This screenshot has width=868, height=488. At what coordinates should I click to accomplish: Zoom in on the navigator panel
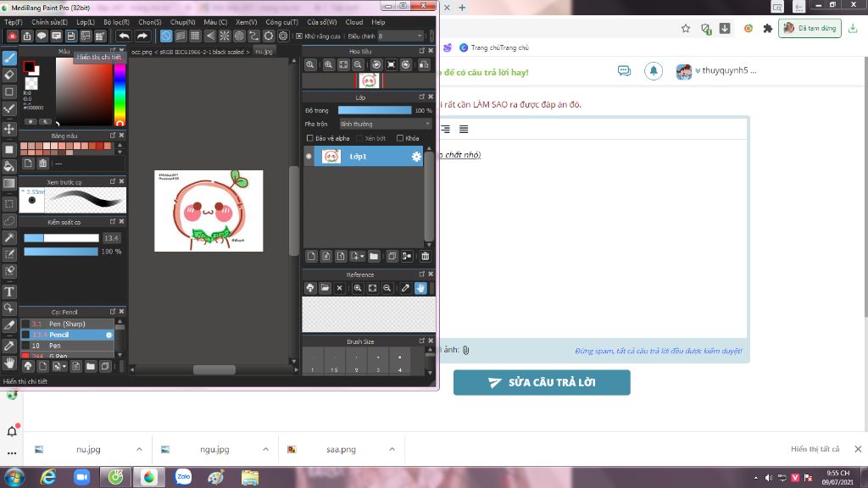328,64
